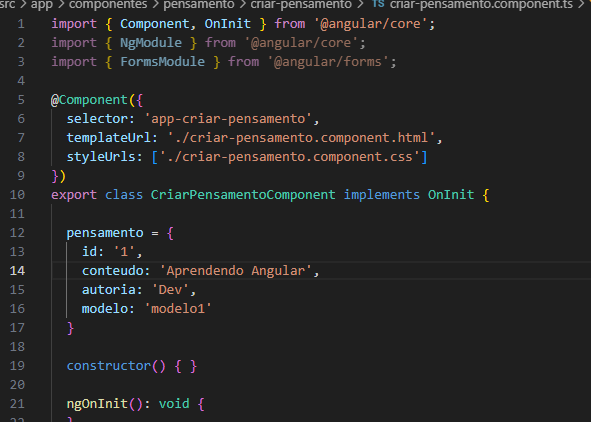The width and height of the screenshot is (591, 422).
Task: Open the 'app' breadcrumb folder
Action: click(41, 4)
